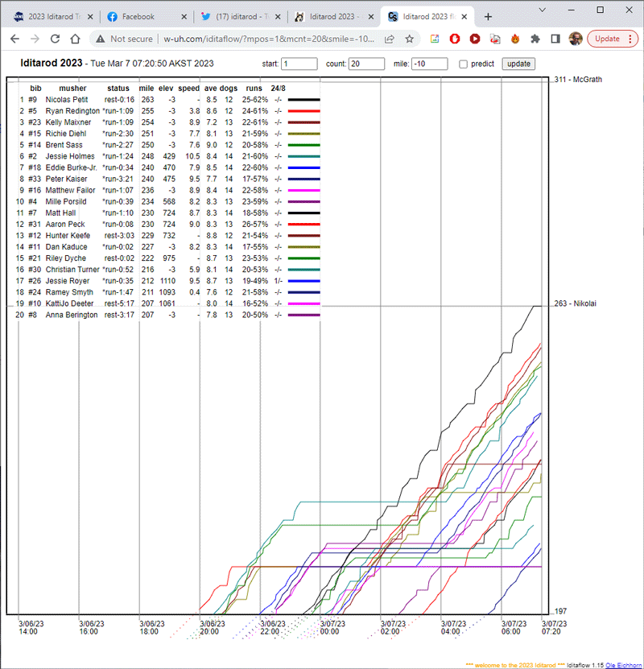Click musher name Riley Dyche
Viewport: 644px width, 669px height.
(x=66, y=258)
